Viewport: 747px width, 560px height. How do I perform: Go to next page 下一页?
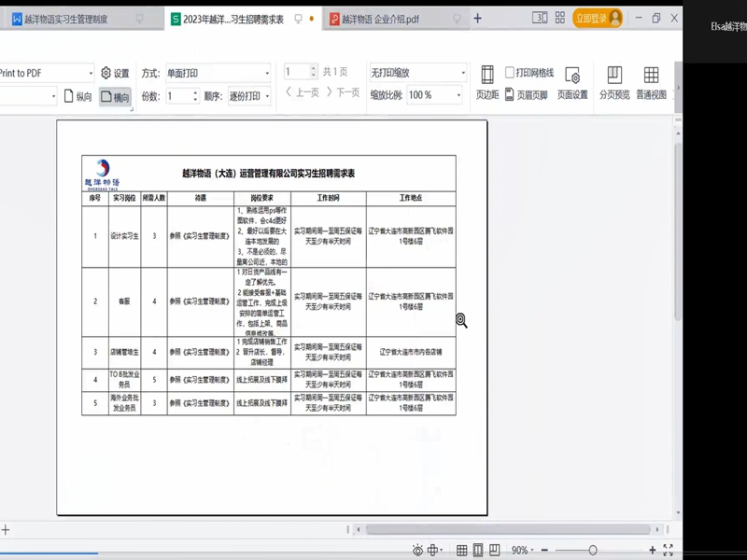(343, 92)
